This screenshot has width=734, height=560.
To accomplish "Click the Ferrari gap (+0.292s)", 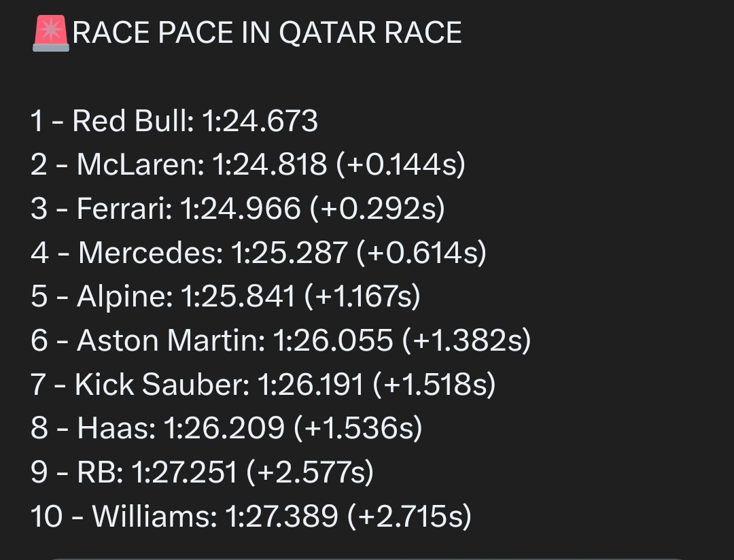I will coord(377,209).
